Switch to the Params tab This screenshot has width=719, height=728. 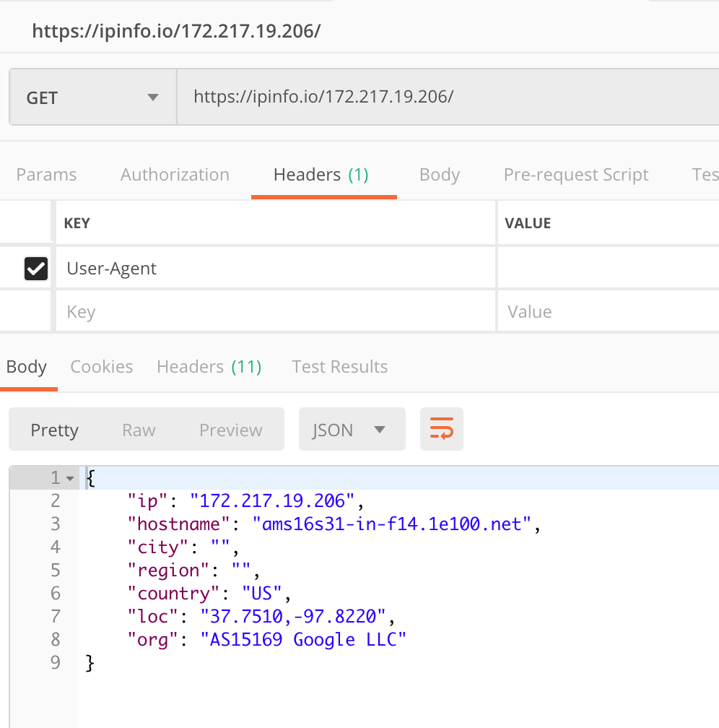[x=46, y=175]
